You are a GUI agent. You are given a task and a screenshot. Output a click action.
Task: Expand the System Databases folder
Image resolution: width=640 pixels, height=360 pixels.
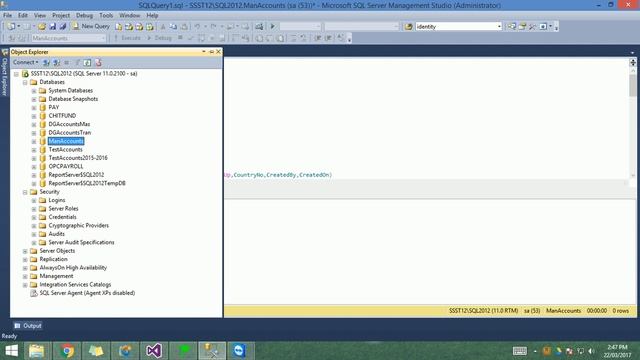tap(34, 91)
